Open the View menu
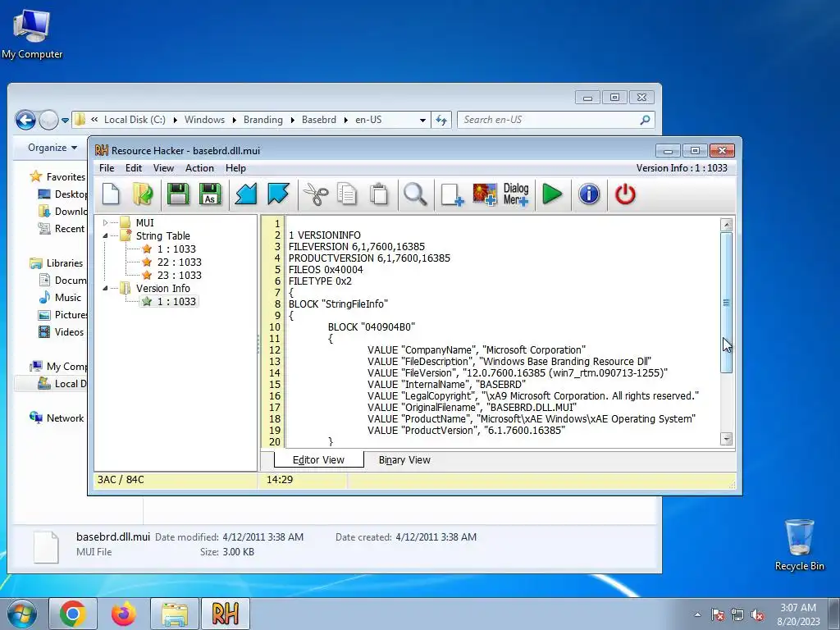This screenshot has height=630, width=840. [163, 168]
